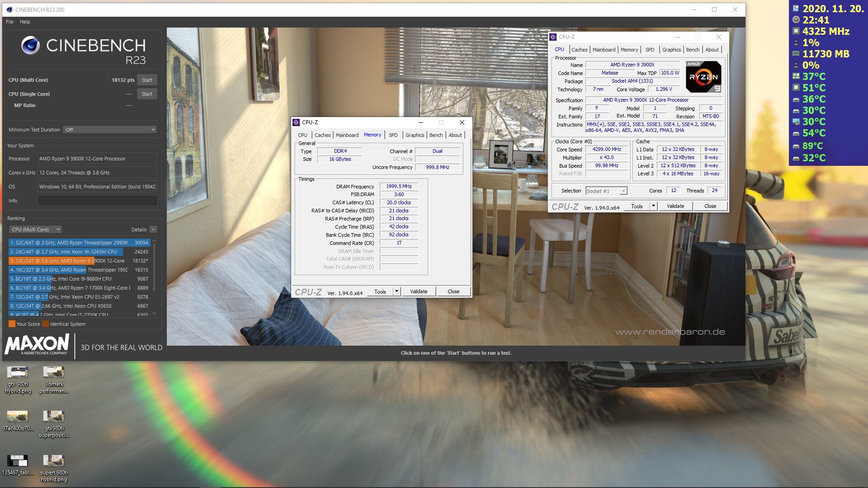Click the Cinebench R23 sphere logo
Viewport: 868px width, 488px height.
click(30, 45)
